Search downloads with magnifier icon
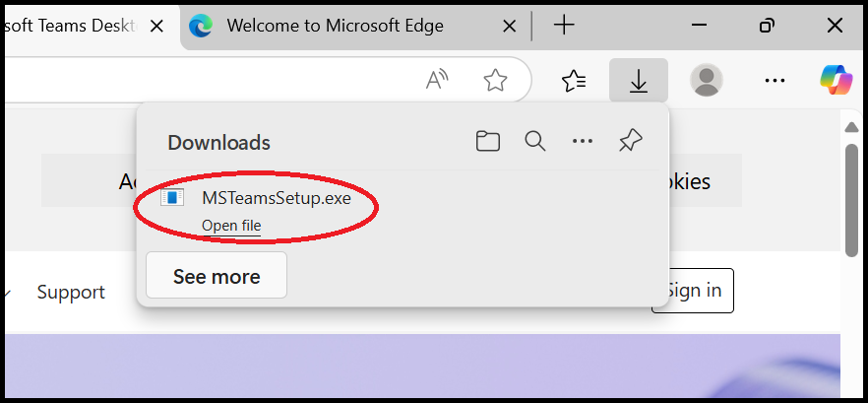The height and width of the screenshot is (403, 868). [534, 142]
